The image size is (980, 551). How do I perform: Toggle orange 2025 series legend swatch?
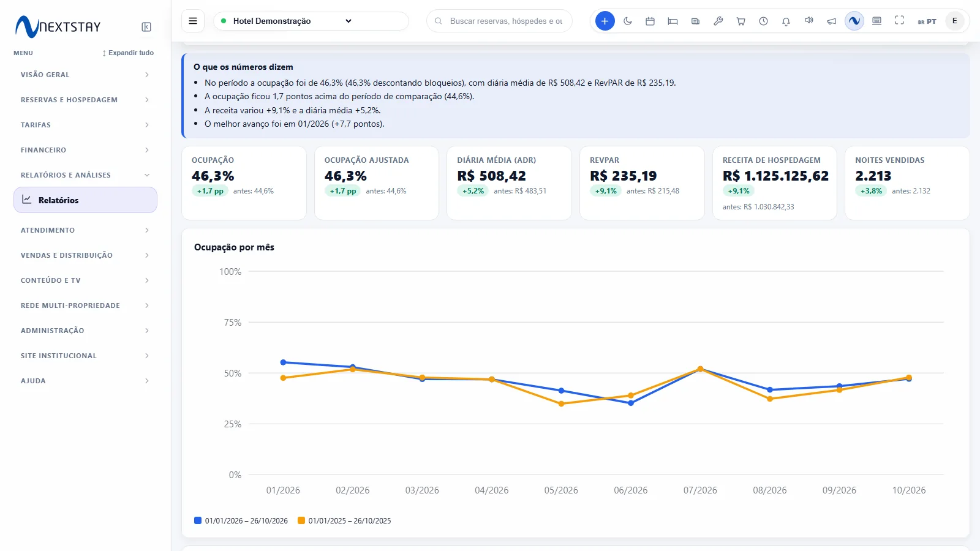[301, 520]
